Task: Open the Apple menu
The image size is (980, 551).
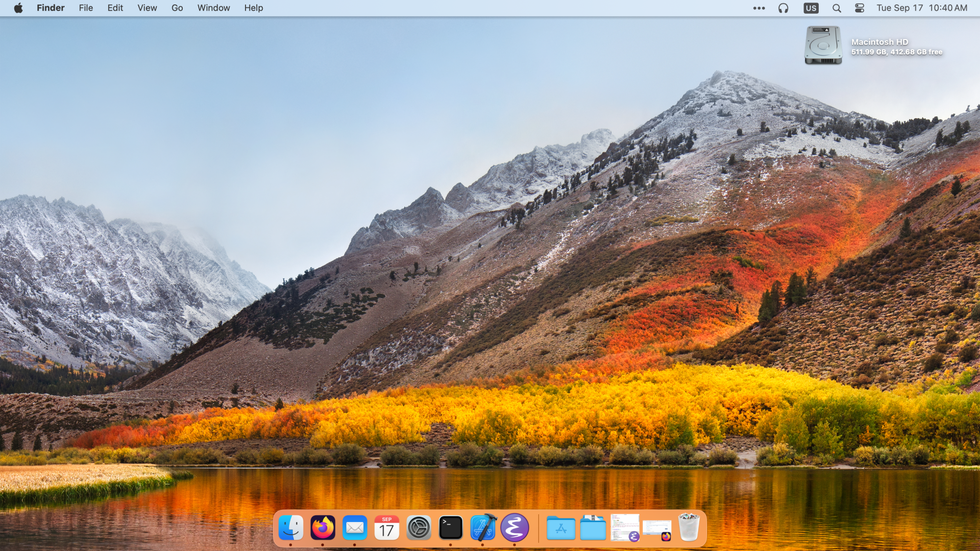Action: (18, 8)
